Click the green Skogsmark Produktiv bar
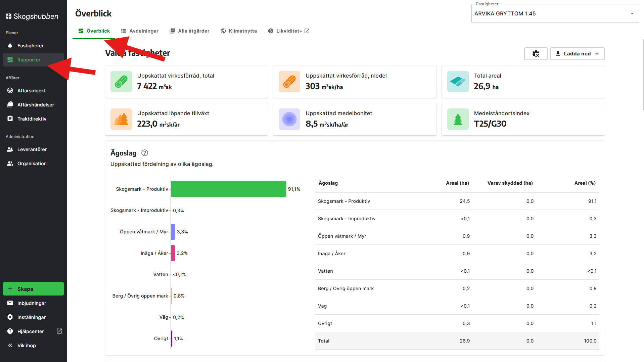Viewport: 644px width, 362px height. point(229,189)
